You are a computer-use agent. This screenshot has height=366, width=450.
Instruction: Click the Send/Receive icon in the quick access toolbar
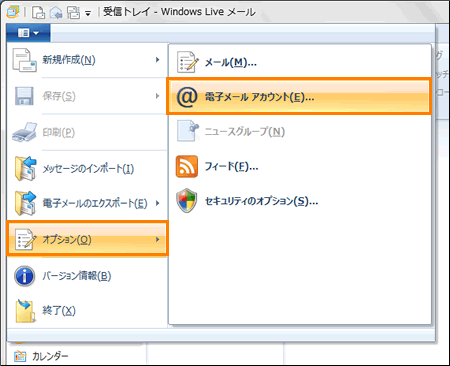click(x=73, y=12)
